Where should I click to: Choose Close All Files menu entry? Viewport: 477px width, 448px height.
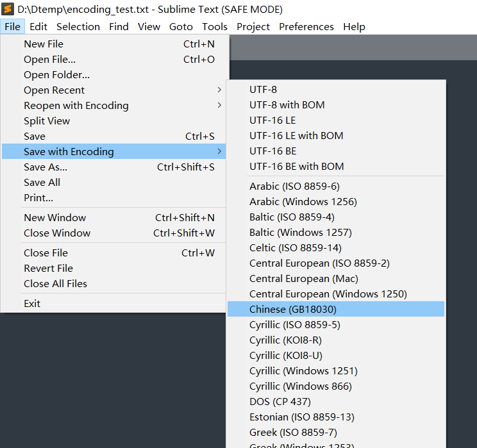[113, 284]
